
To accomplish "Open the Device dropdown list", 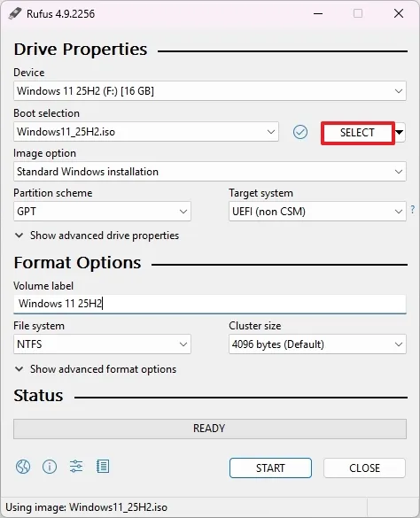I will click(x=210, y=91).
